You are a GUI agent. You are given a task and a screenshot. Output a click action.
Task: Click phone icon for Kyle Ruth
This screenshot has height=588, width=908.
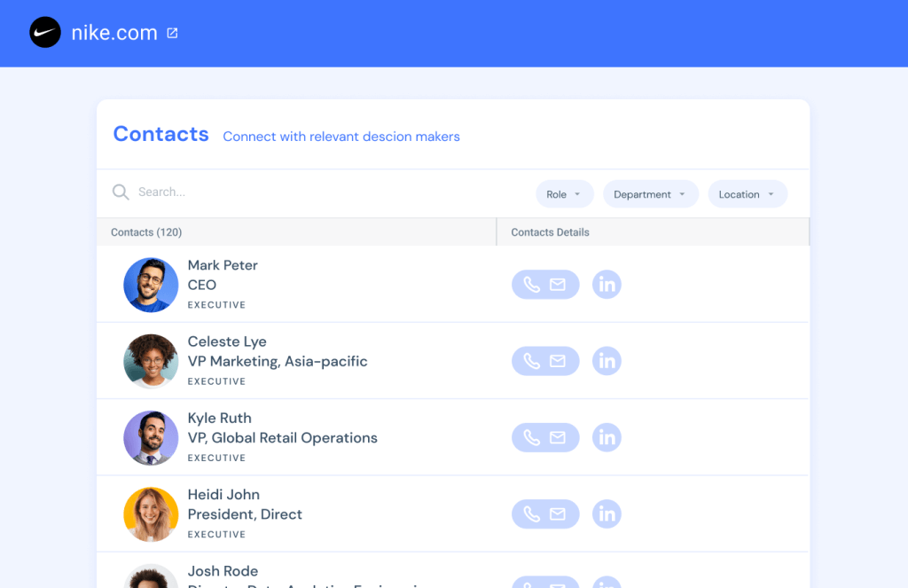[532, 437]
